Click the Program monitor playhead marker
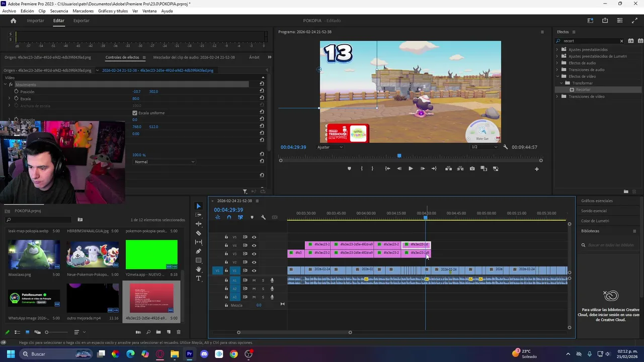This screenshot has width=644, height=362. click(x=399, y=156)
